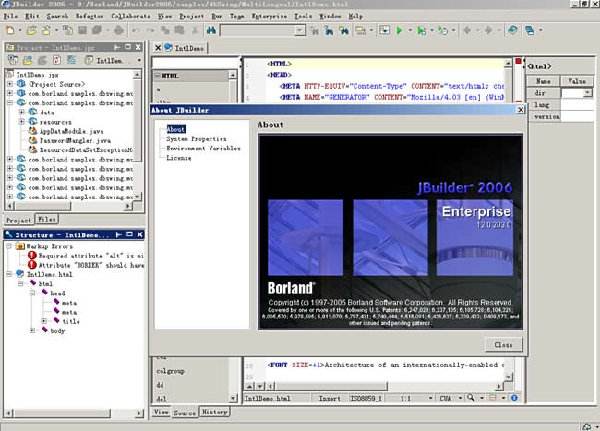
Task: Select System Properties in About dialog
Action: pyautogui.click(x=196, y=138)
